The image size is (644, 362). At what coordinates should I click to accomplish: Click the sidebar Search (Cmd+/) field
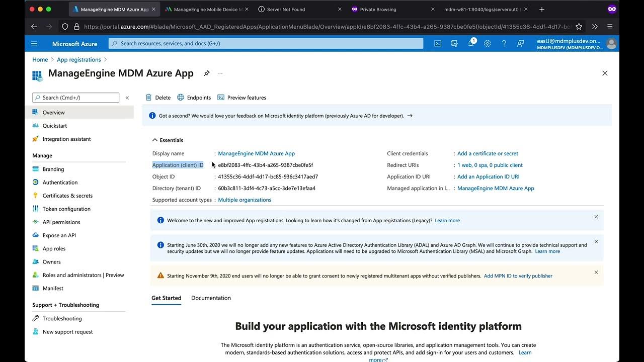tap(76, 98)
